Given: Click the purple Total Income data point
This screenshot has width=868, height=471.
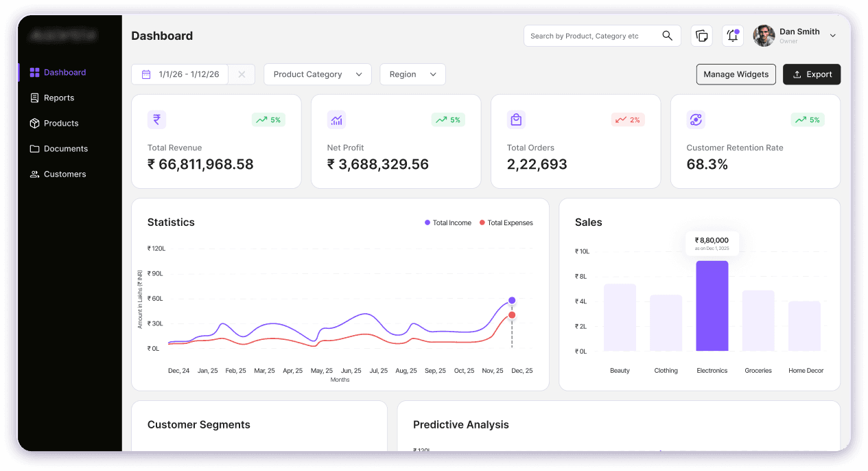Looking at the screenshot, I should tap(512, 300).
